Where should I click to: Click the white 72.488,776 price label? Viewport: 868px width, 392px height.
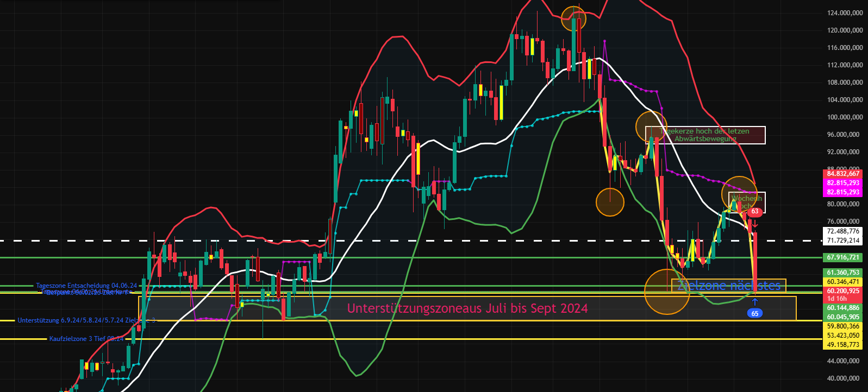(x=843, y=231)
